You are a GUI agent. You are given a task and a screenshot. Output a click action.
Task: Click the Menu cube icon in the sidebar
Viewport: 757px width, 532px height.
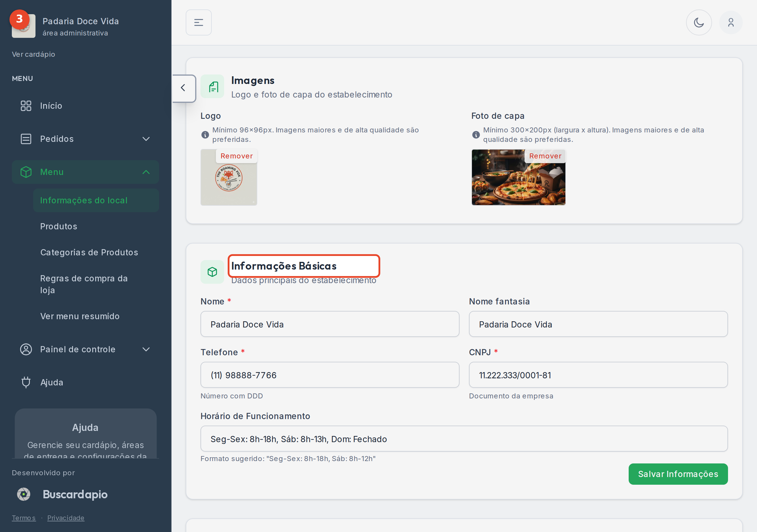[26, 172]
